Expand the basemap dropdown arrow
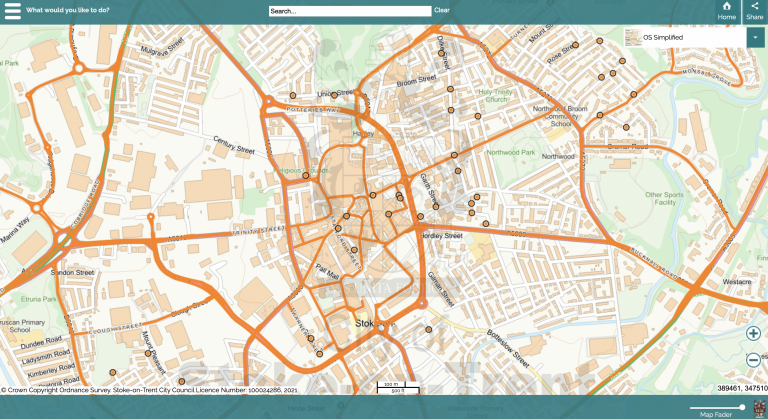Screen dimensions: 768x419 [755, 38]
